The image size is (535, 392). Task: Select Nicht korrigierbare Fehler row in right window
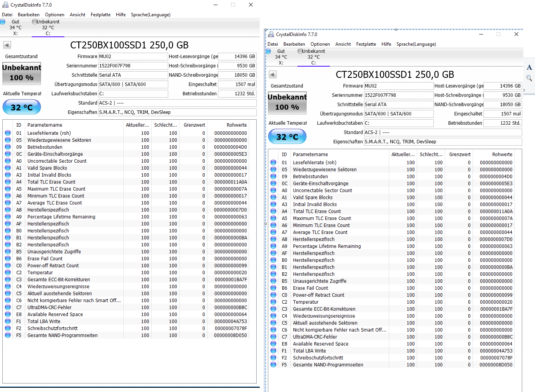(x=392, y=330)
